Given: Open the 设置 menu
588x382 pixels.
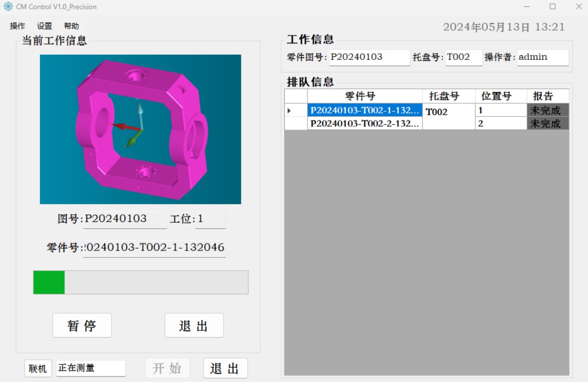Looking at the screenshot, I should (x=45, y=26).
